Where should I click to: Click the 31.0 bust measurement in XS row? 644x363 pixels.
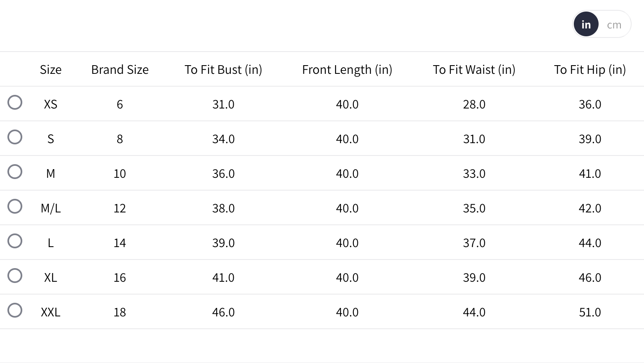click(223, 104)
